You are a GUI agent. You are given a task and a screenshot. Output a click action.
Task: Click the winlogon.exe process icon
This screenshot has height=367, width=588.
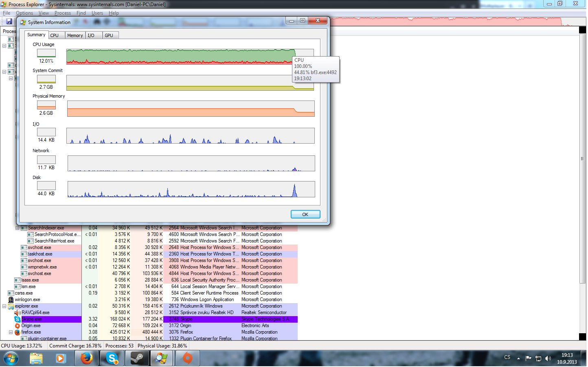pyautogui.click(x=11, y=300)
